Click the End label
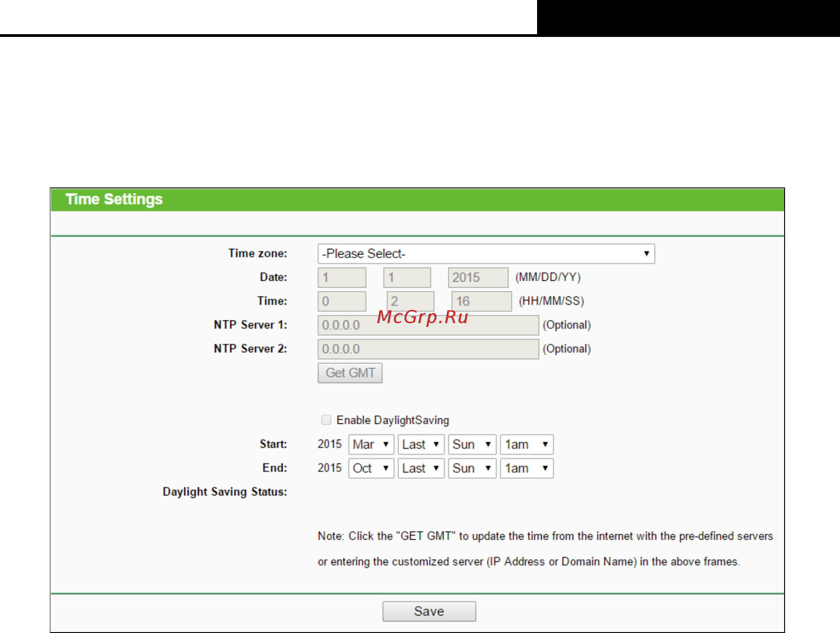This screenshot has height=633, width=840. 275,468
